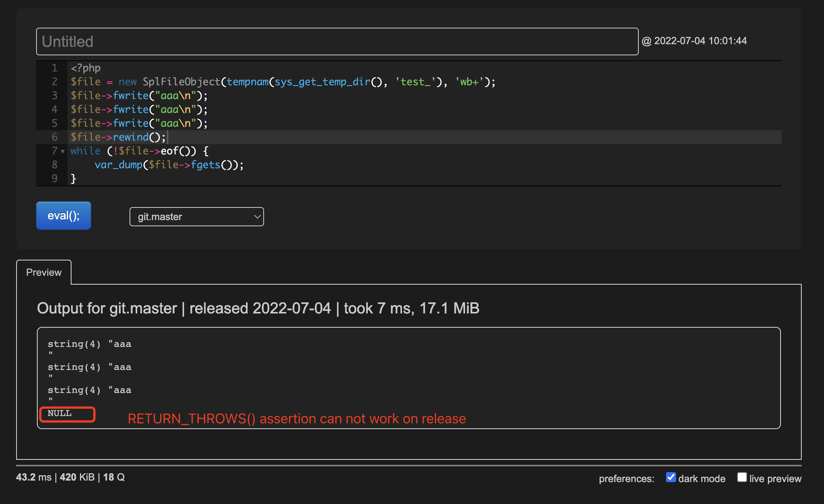Click the var_dump call on line 8
Screen dimensions: 824x504
point(118,165)
